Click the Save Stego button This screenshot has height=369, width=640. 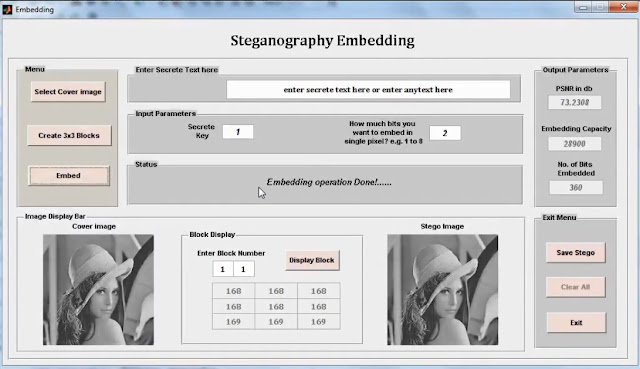click(x=576, y=253)
